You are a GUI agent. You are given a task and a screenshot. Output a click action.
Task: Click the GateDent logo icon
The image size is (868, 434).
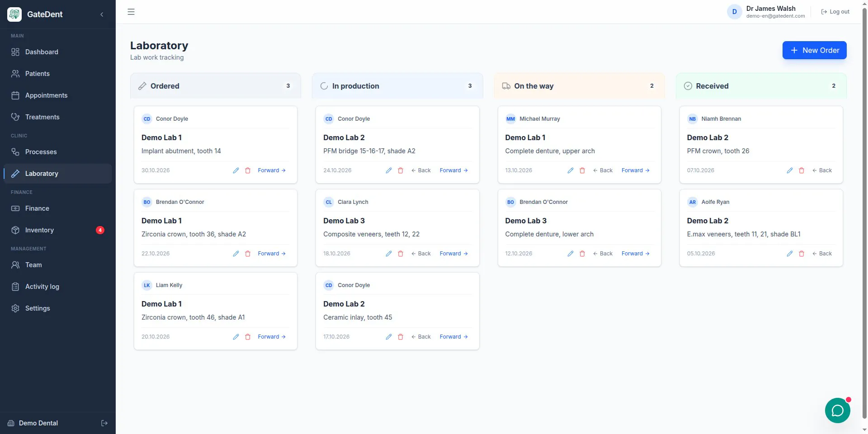coord(14,14)
